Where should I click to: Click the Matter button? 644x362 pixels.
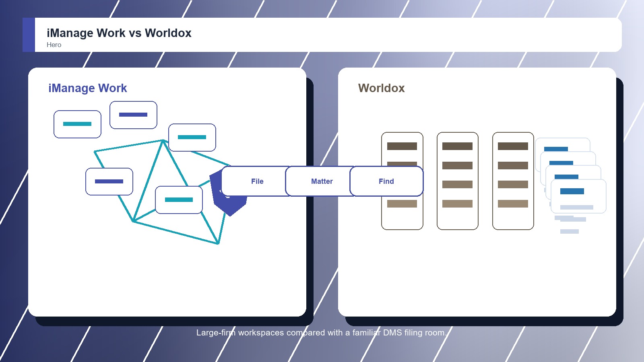point(322,181)
